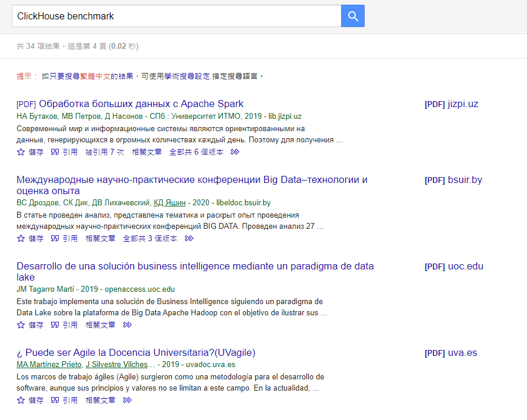The height and width of the screenshot is (420, 527).
Task: Open the Desarrollo de una solución business intelligence title
Action: click(x=195, y=272)
